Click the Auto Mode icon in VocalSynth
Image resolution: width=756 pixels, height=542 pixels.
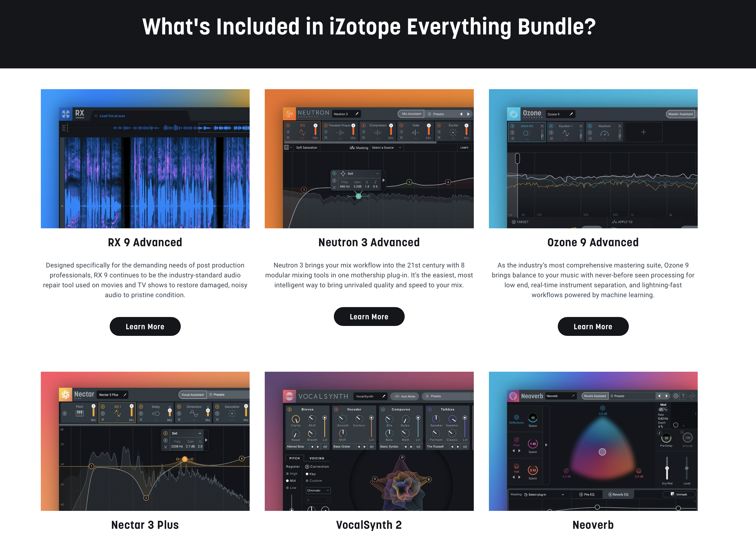pyautogui.click(x=397, y=396)
